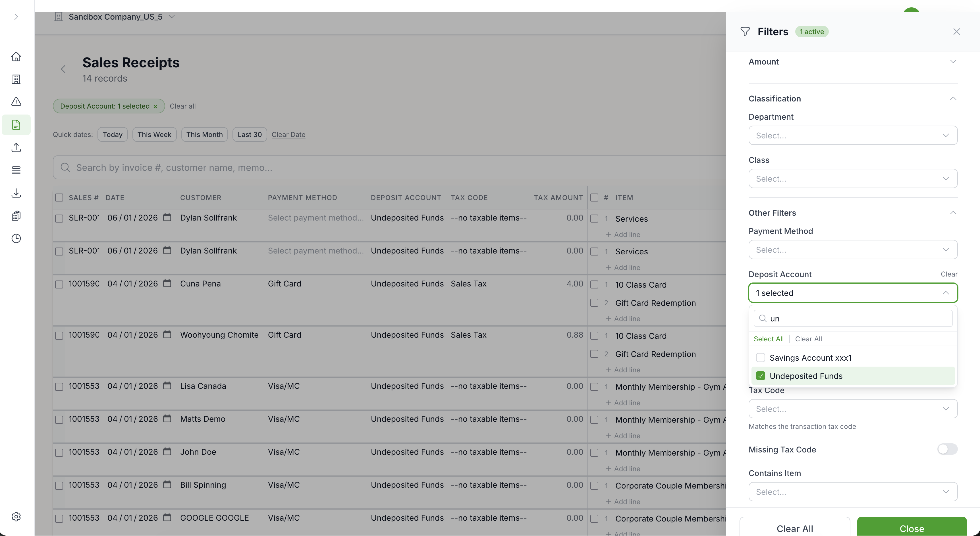Click the search magnifier in deposit dropdown
Image resolution: width=980 pixels, height=536 pixels.
[x=762, y=318]
